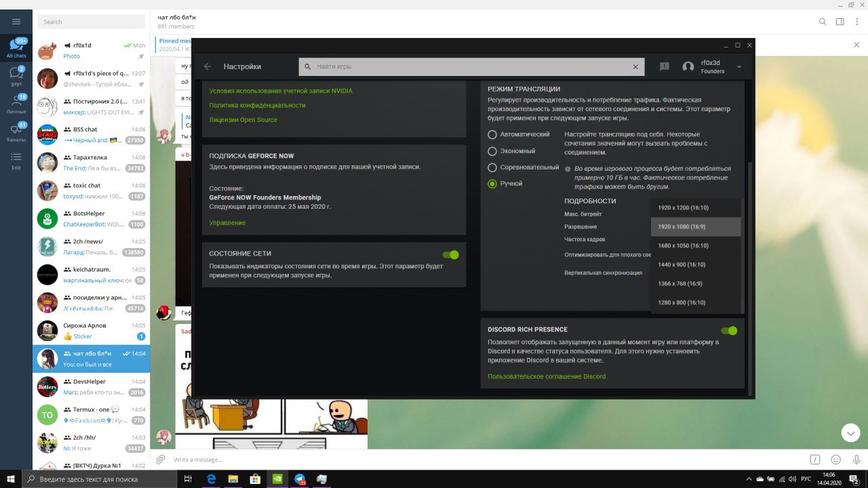Choose 1280 x 800 (16:10) resolution
The image size is (868, 488).
tap(696, 302)
